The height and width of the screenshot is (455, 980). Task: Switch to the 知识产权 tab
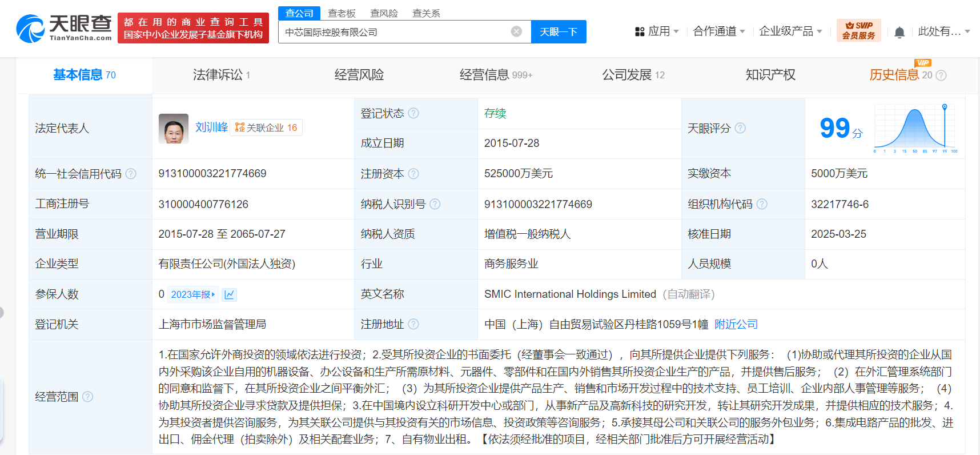pyautogui.click(x=770, y=75)
